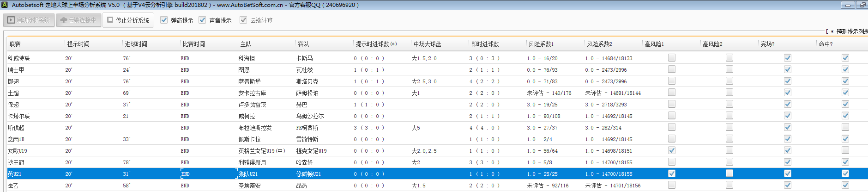Toggle the 云端计算 checkbox

click(243, 20)
